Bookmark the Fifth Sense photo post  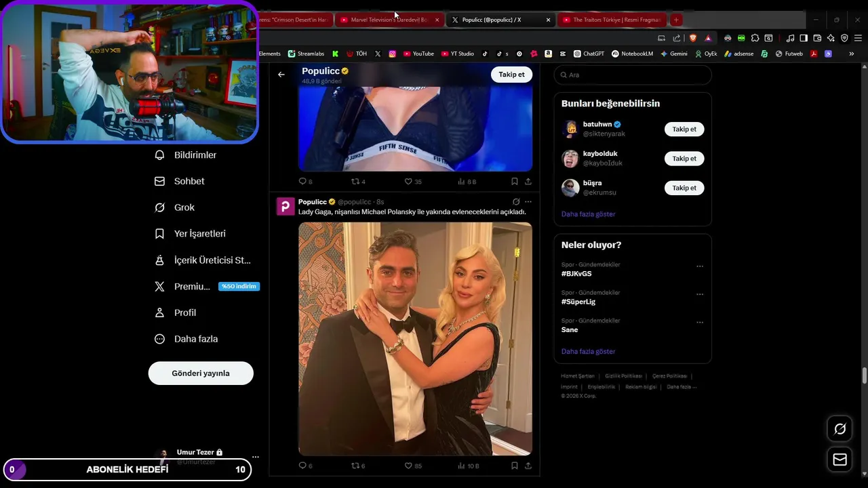click(x=515, y=182)
